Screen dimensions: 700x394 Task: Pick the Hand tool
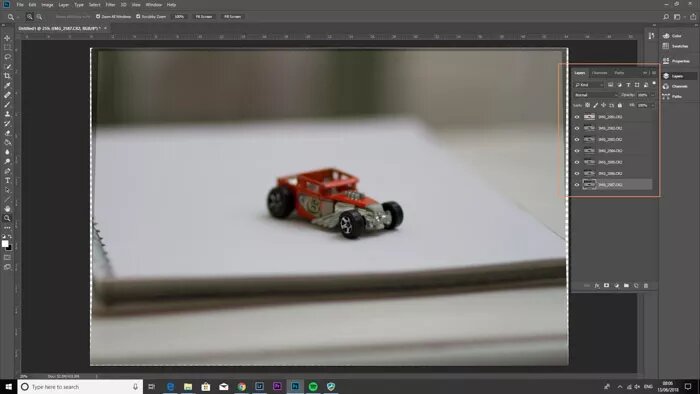[7, 209]
